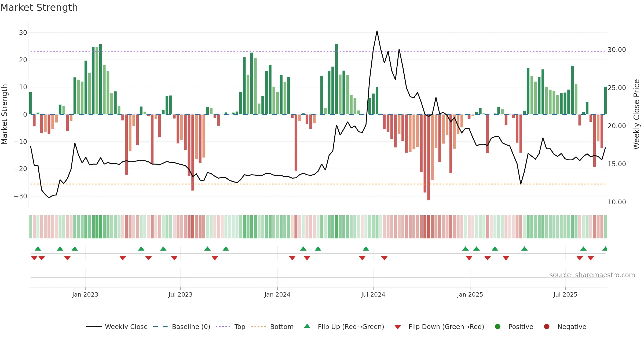Toggle the Top dotted line legend entry
This screenshot has height=362, width=644.
coord(230,327)
